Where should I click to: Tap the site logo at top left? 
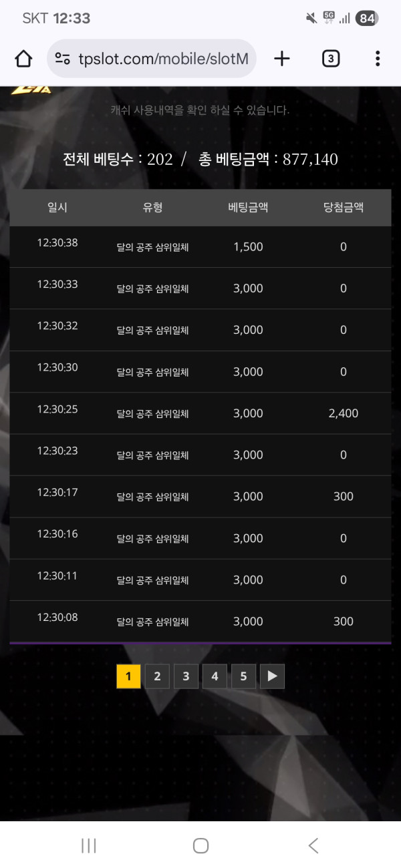click(x=31, y=91)
